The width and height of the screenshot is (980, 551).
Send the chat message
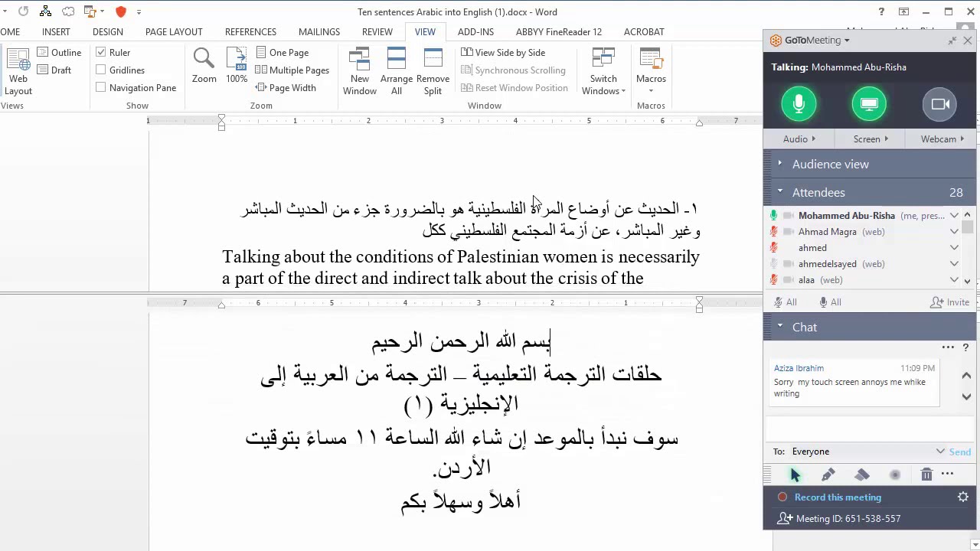click(960, 452)
